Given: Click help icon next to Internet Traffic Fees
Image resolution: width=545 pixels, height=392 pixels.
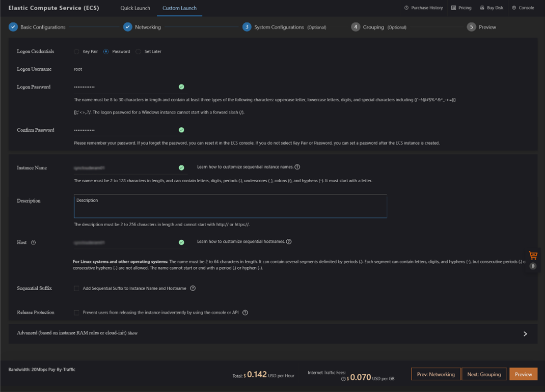Looking at the screenshot, I should [343, 379].
